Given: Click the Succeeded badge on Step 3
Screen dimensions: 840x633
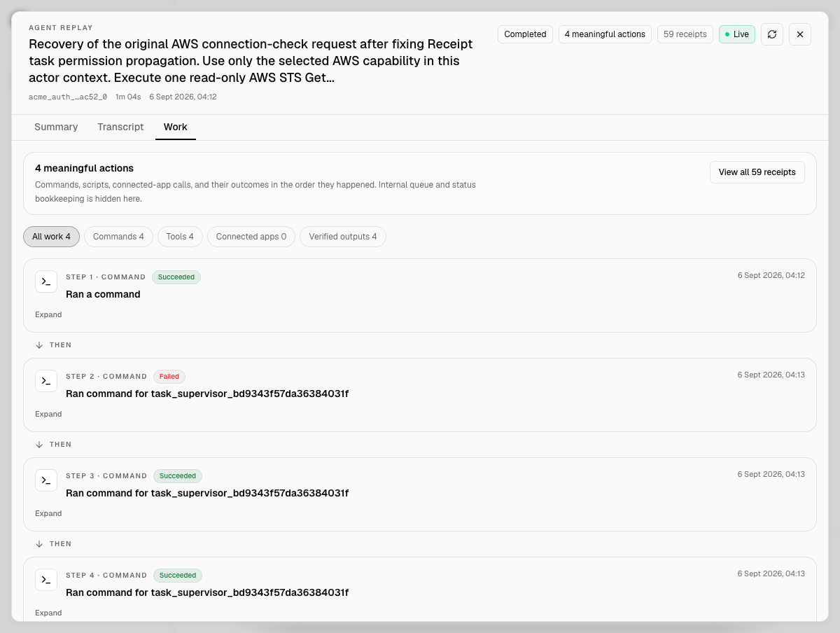Looking at the screenshot, I should 178,476.
